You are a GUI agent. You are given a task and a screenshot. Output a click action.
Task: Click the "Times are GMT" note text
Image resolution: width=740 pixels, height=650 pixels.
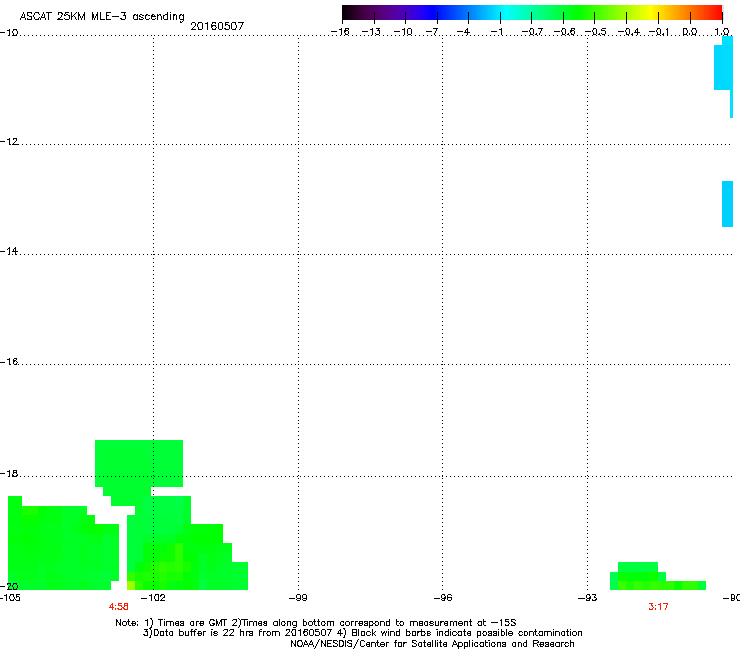tap(193, 623)
